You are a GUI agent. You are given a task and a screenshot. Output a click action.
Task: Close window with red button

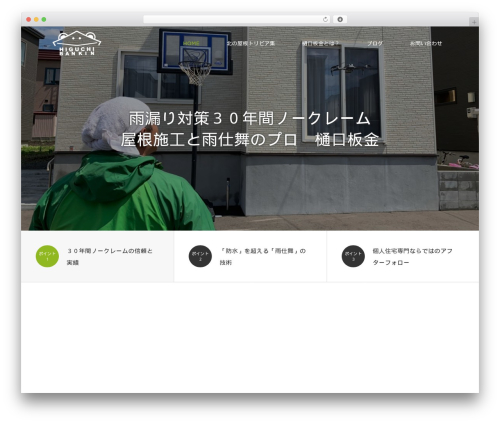tap(29, 20)
